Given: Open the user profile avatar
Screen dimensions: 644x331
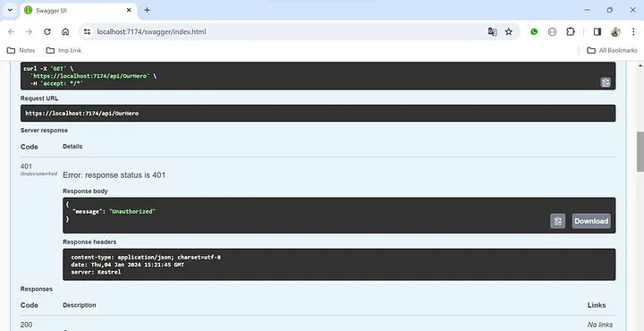Looking at the screenshot, I should pyautogui.click(x=615, y=31).
